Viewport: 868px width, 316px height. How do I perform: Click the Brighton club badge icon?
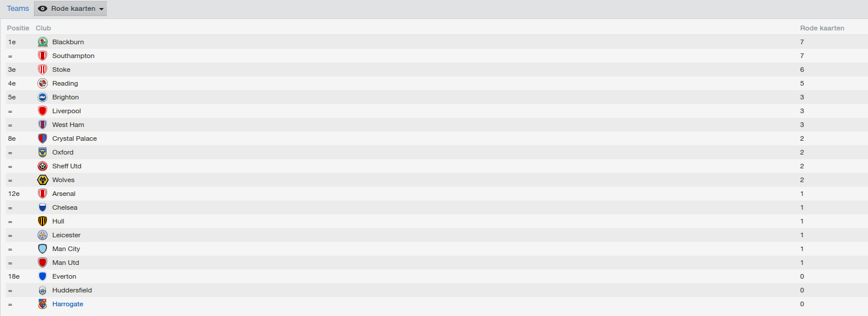(x=43, y=97)
